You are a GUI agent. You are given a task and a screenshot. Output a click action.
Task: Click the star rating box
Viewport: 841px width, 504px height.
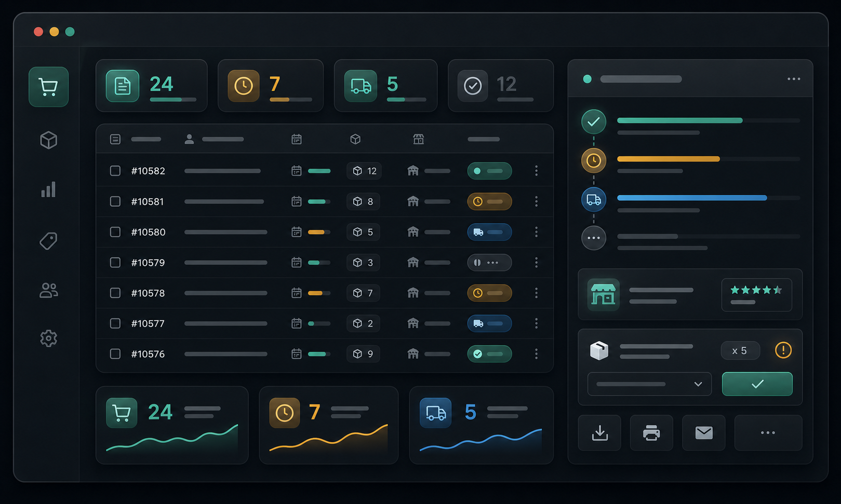[756, 295]
